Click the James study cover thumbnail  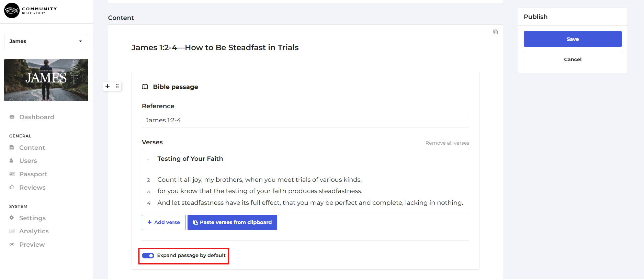pos(46,80)
